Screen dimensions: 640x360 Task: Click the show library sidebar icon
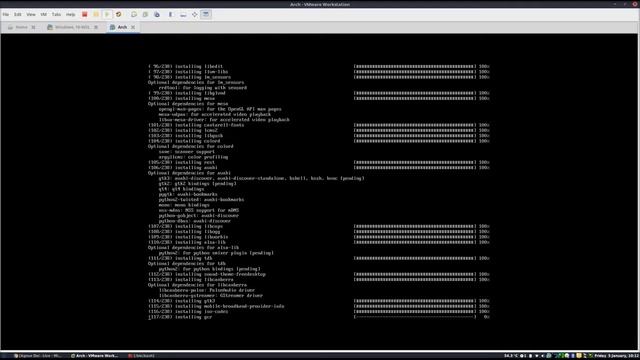[171, 14]
